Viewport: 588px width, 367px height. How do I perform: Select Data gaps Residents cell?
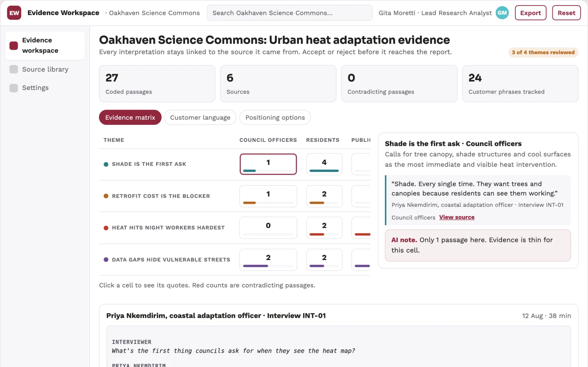click(x=324, y=260)
